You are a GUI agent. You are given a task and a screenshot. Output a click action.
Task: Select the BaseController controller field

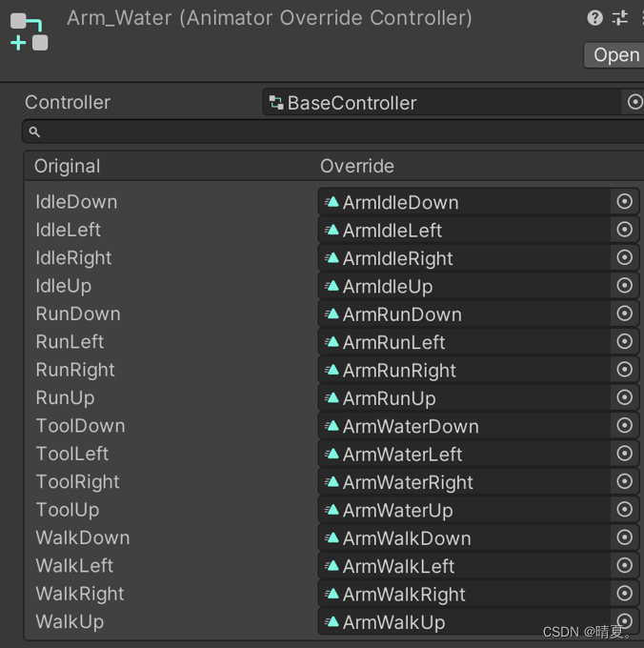tap(443, 103)
